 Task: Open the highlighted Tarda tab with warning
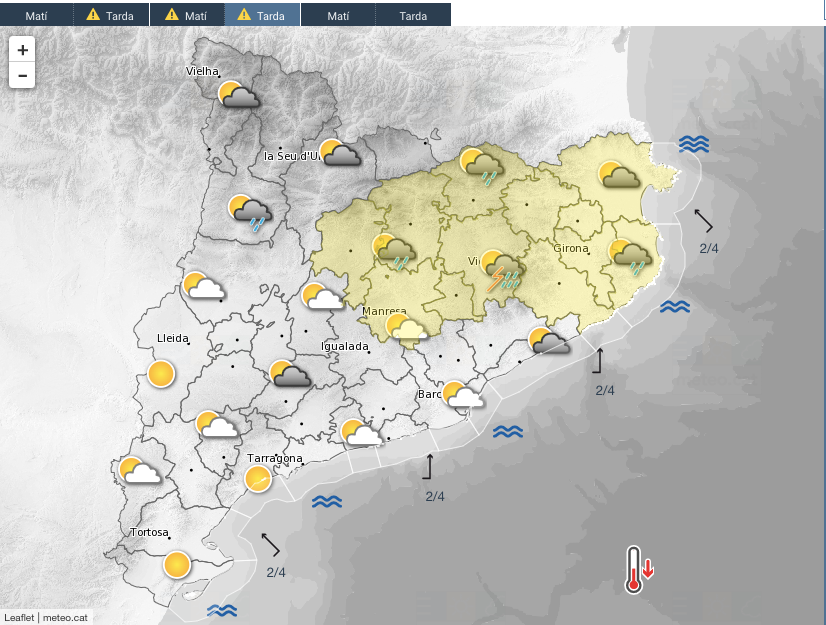pos(262,15)
